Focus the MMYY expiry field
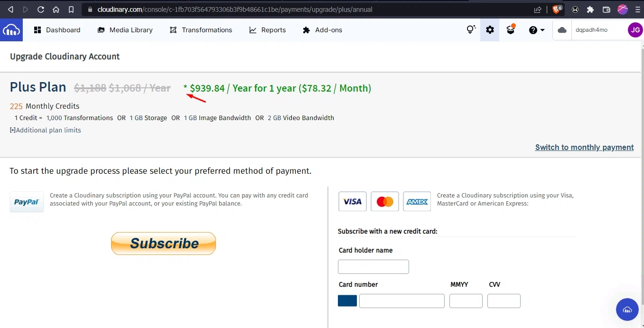 pos(466,301)
